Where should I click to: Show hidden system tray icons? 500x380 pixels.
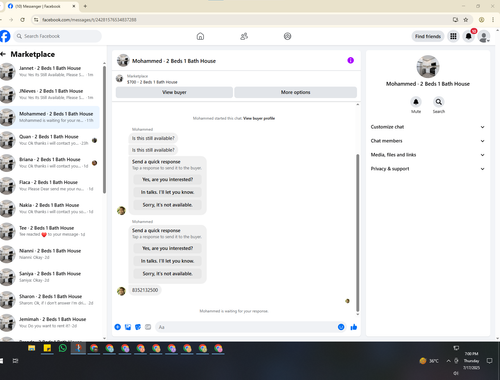tap(448, 361)
